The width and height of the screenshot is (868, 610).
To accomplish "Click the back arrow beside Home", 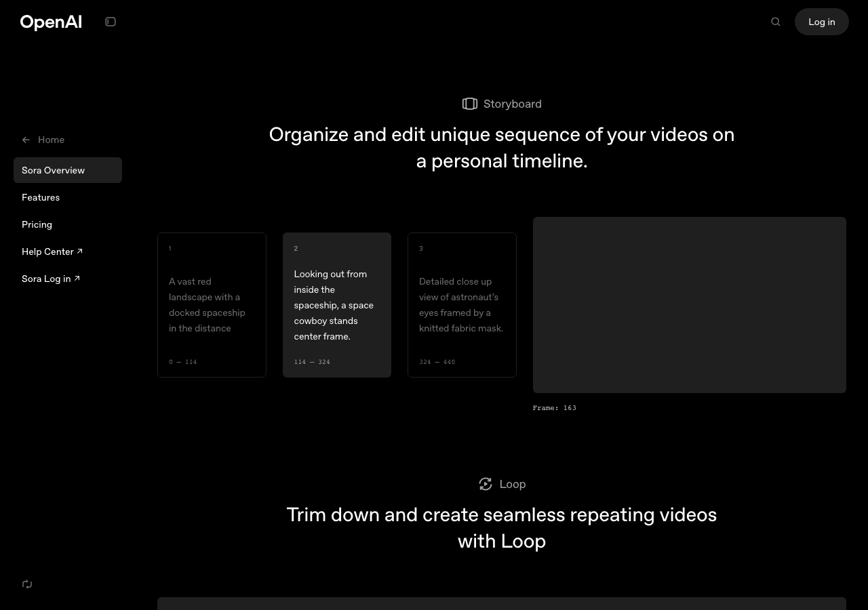I will 26,140.
